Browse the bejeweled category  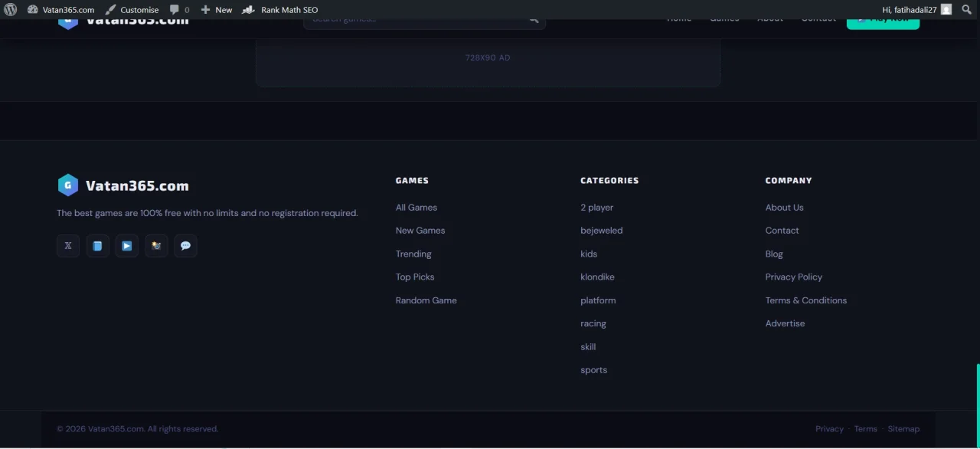click(602, 231)
